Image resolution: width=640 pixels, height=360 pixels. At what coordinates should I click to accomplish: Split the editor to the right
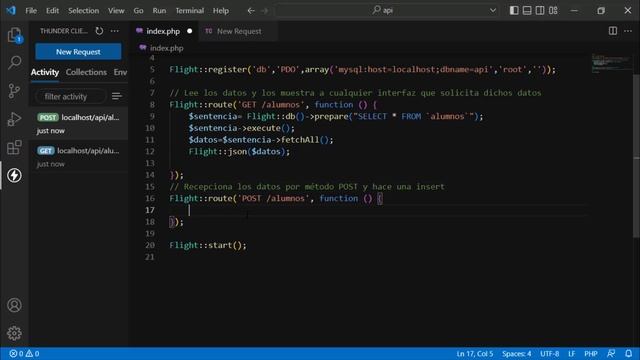pyautogui.click(x=613, y=31)
